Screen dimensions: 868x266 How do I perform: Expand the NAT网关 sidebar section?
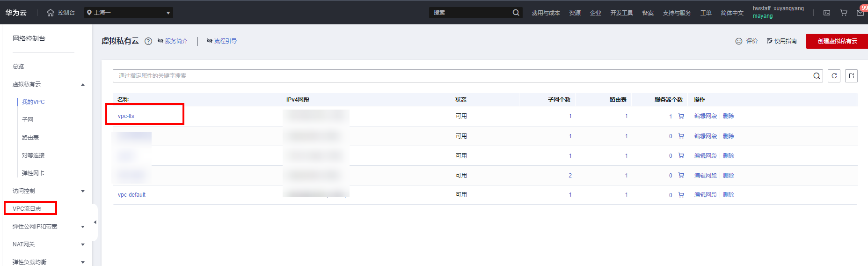[x=83, y=244]
